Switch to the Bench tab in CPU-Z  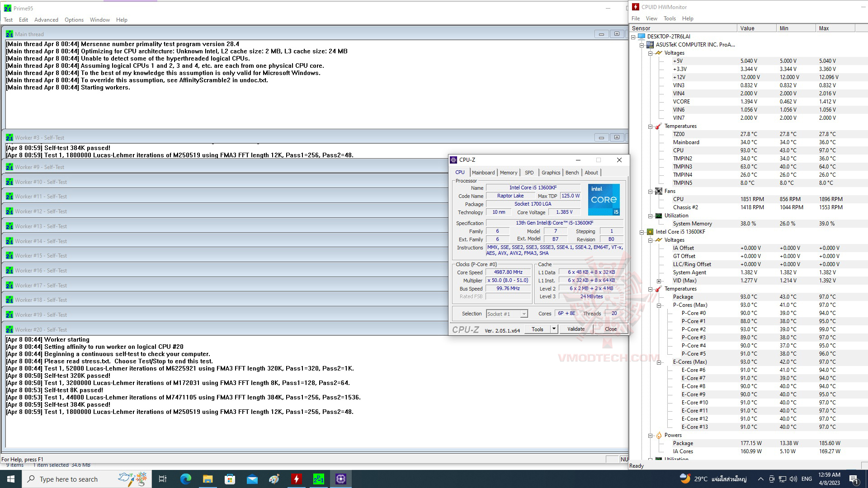pyautogui.click(x=572, y=173)
